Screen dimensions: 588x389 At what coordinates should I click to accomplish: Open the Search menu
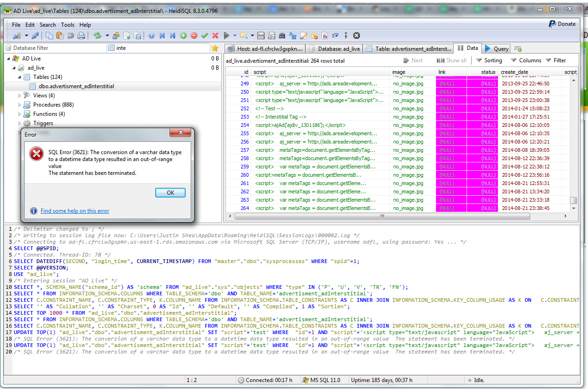click(x=48, y=25)
